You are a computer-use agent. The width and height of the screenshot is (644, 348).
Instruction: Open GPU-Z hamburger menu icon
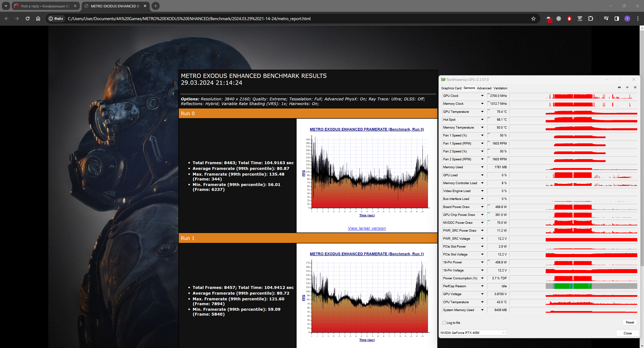[635, 88]
